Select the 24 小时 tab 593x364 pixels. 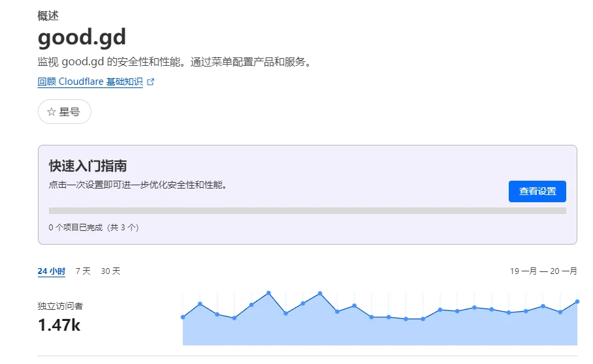(x=52, y=271)
